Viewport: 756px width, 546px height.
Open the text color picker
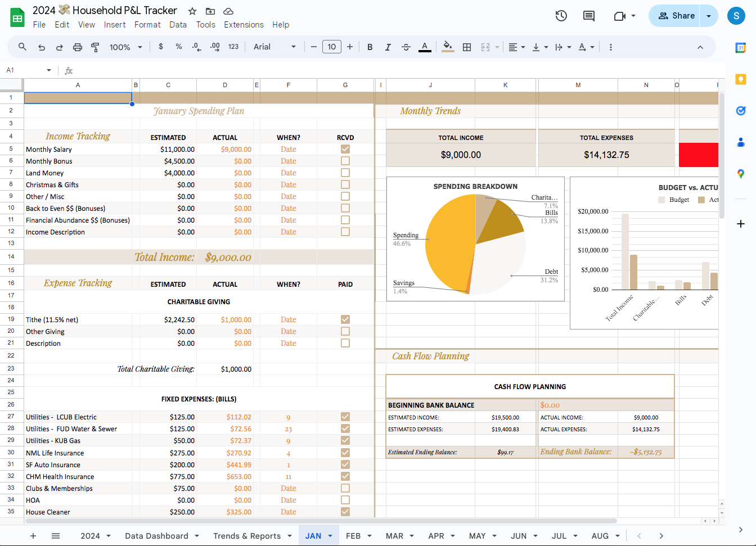click(x=425, y=47)
